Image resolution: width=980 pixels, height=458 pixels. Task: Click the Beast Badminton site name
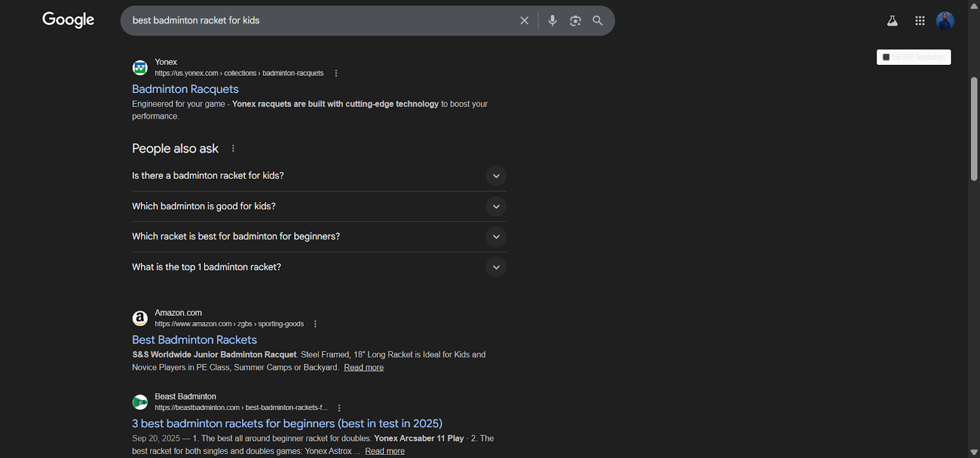[x=185, y=397]
